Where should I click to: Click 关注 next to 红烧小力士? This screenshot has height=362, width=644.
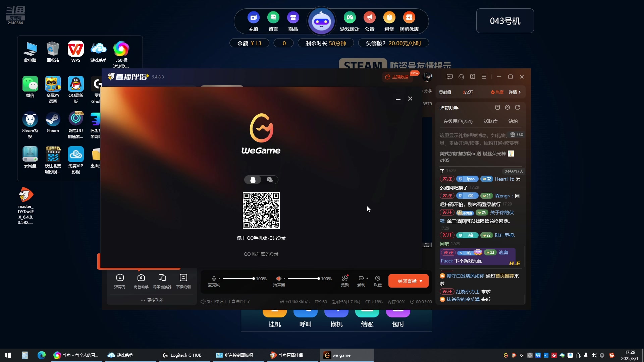(447, 292)
